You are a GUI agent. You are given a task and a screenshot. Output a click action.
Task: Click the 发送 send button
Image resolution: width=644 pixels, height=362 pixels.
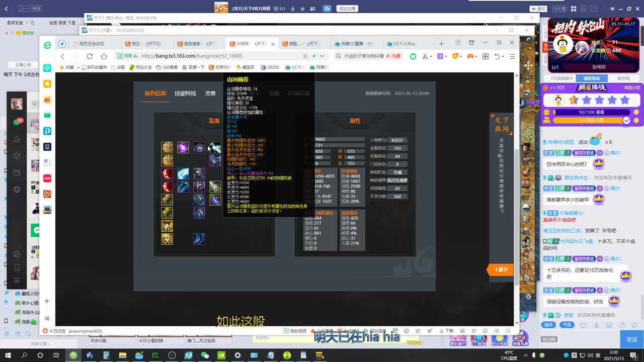coord(632,340)
